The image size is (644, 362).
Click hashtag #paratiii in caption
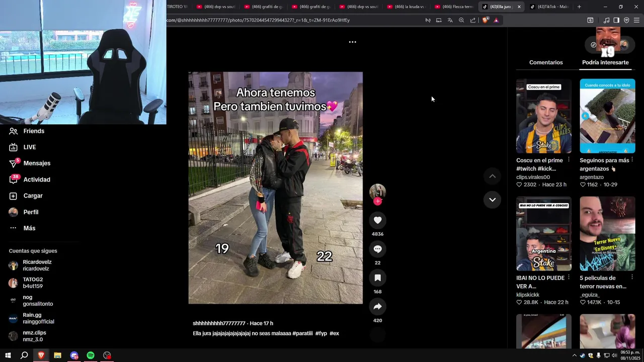pos(302,333)
